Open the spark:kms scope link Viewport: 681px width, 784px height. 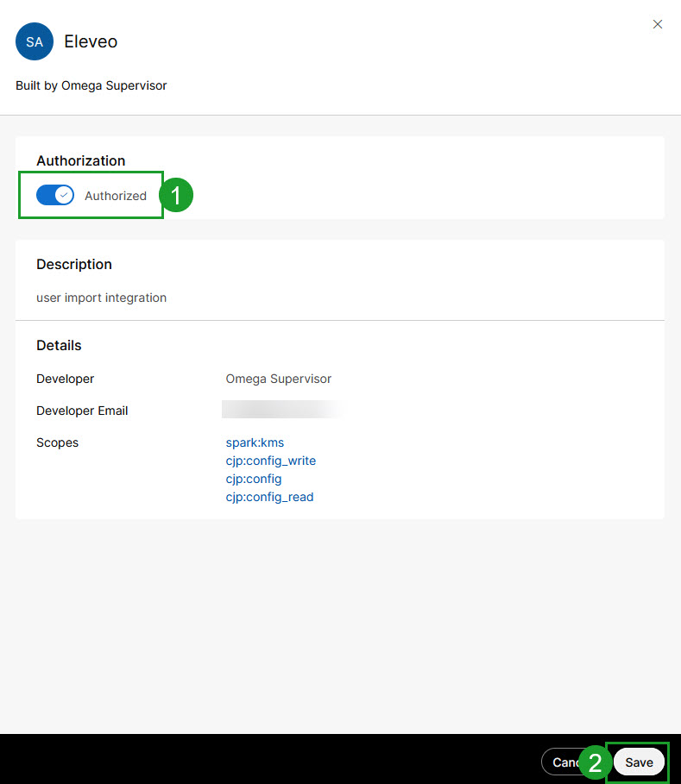[x=255, y=442]
